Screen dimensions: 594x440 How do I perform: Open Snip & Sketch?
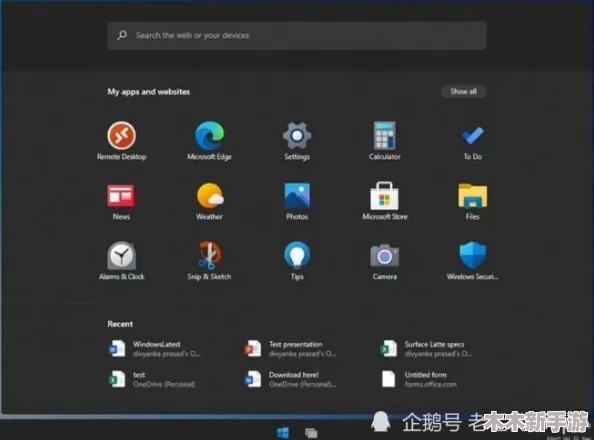(x=209, y=261)
